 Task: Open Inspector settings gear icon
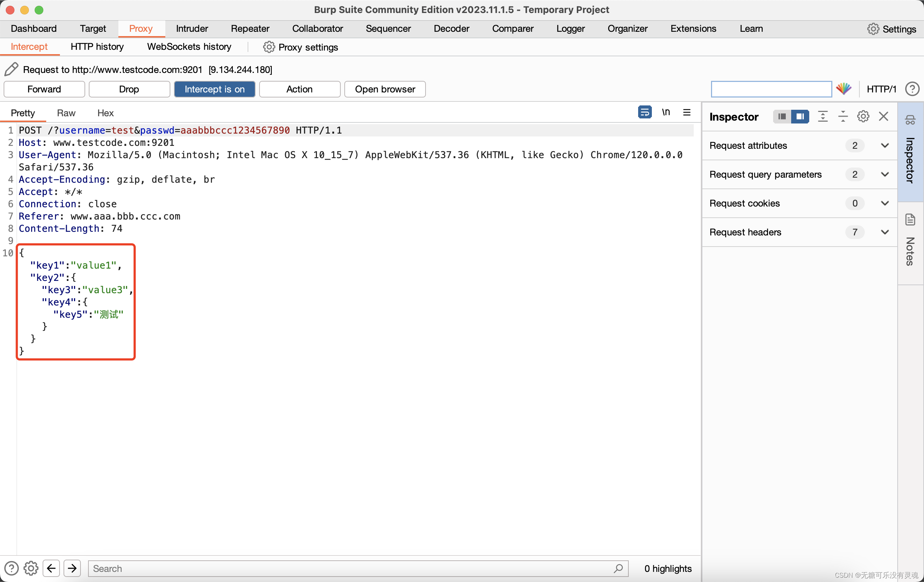pyautogui.click(x=863, y=116)
